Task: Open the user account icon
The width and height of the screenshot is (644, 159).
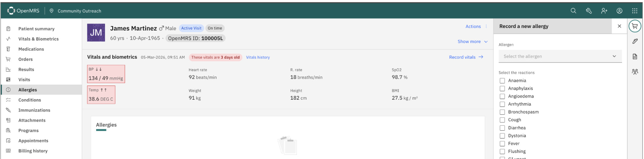Action: (x=619, y=11)
